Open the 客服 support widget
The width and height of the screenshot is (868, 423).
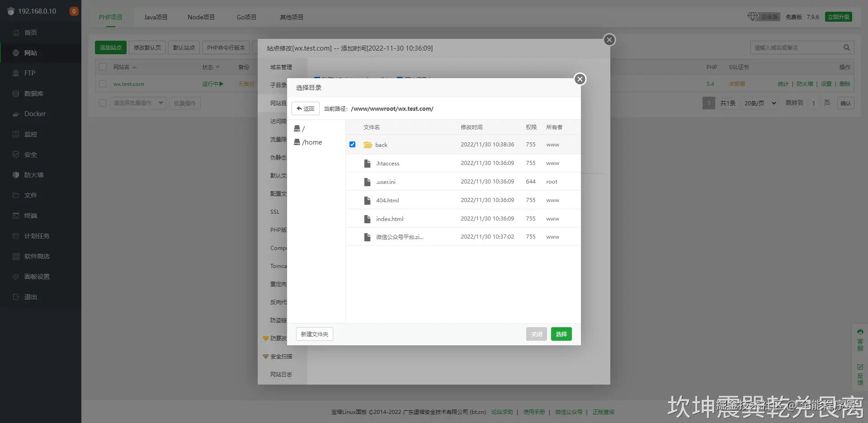click(x=860, y=340)
